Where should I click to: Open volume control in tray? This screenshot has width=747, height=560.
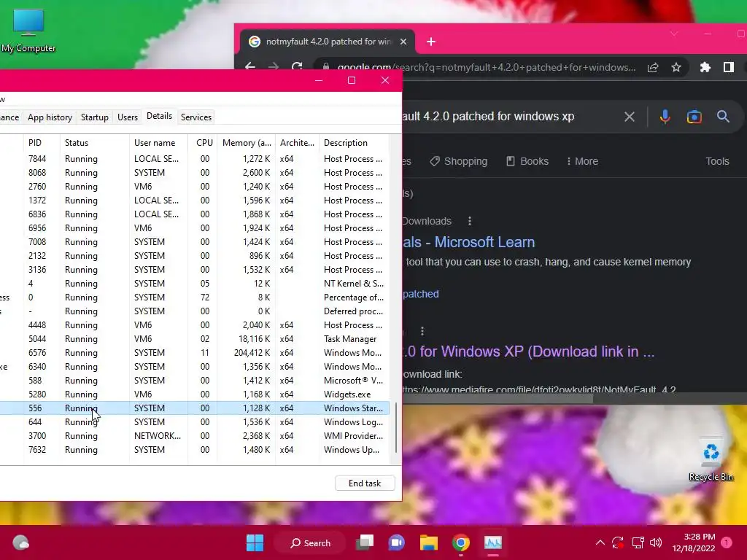click(x=656, y=542)
